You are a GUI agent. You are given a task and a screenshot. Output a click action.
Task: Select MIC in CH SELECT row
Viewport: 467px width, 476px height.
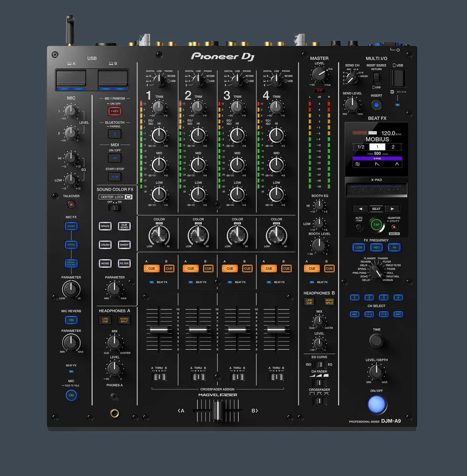tap(354, 314)
